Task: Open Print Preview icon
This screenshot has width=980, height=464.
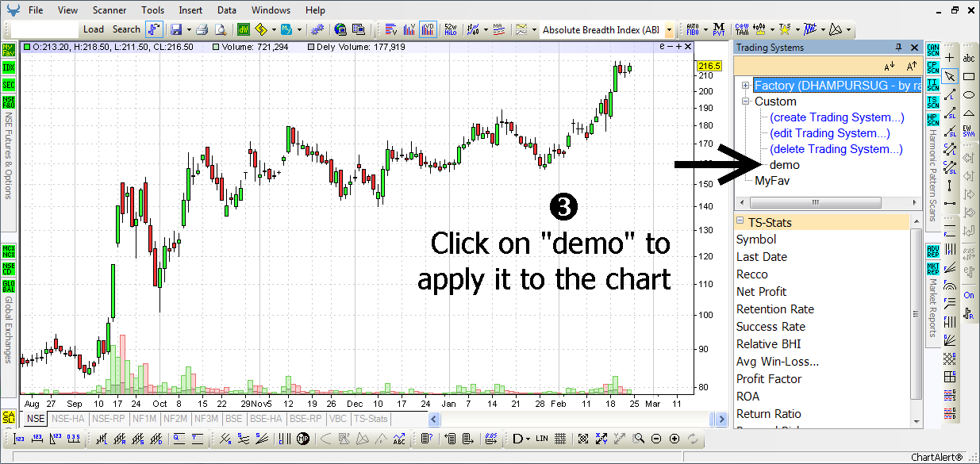Action: [x=221, y=29]
